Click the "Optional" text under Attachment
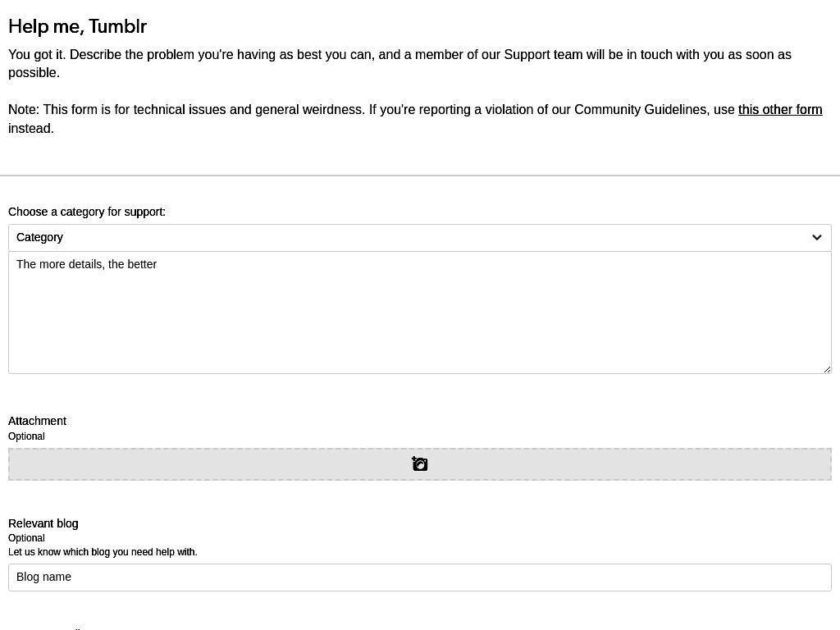 point(26,436)
